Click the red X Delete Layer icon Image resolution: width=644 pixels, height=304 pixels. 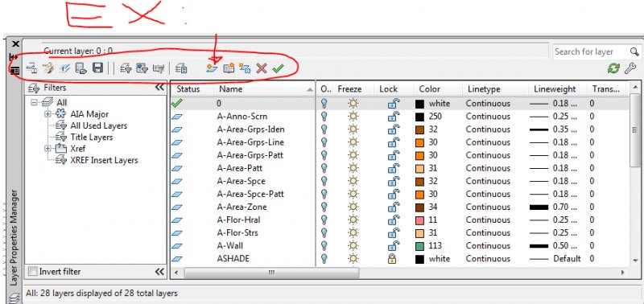[x=262, y=68]
